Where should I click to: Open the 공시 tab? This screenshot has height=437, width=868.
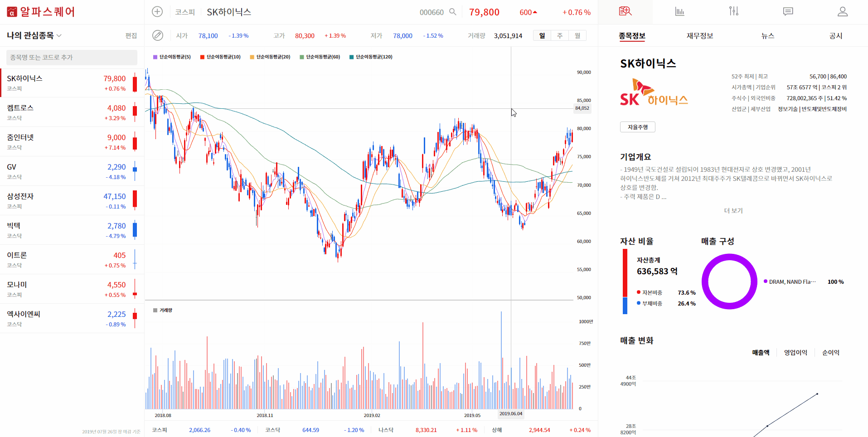pos(836,36)
